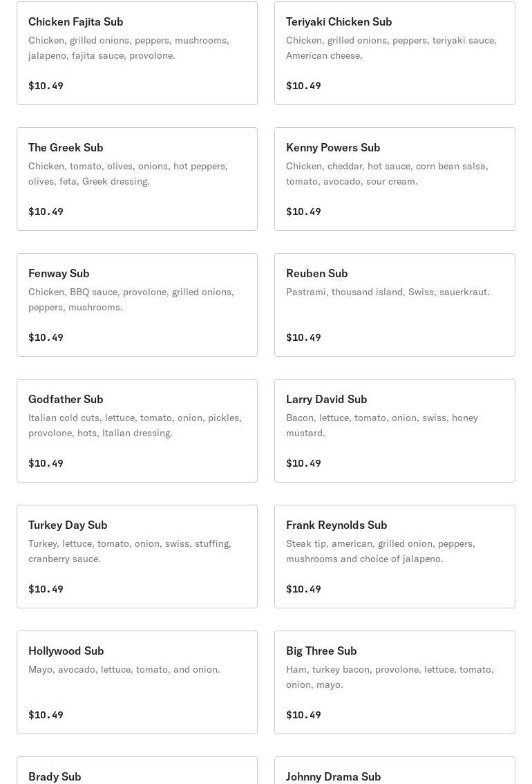
Task: Click the Fenway Sub $10.49 price
Action: click(46, 337)
